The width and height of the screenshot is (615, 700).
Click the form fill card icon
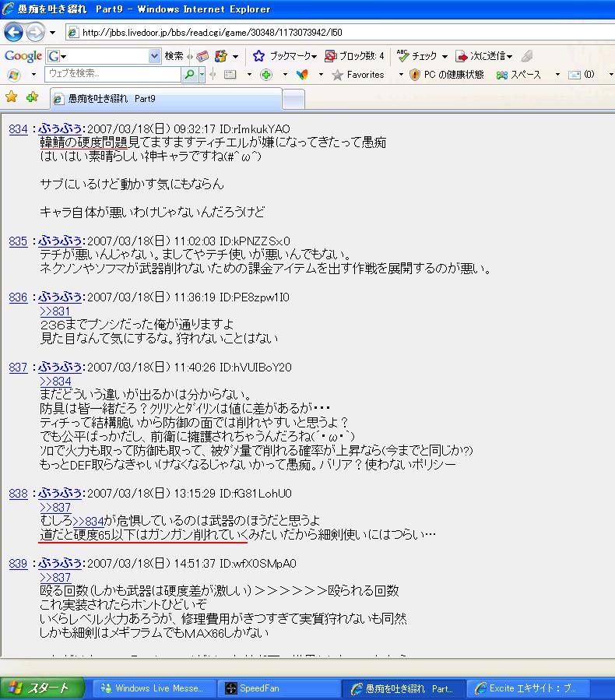pos(230,75)
